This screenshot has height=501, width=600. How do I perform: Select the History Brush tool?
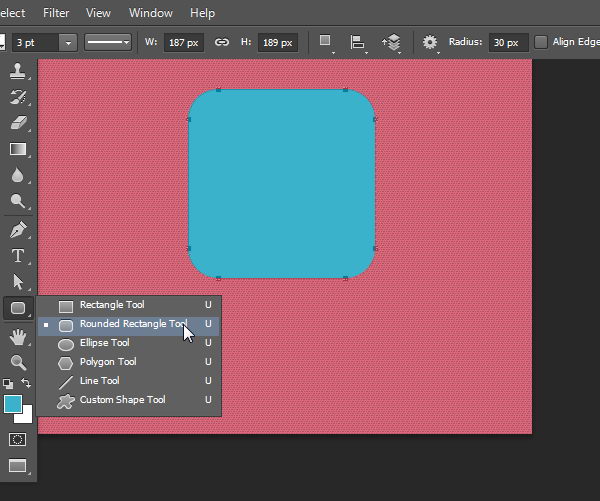click(18, 97)
